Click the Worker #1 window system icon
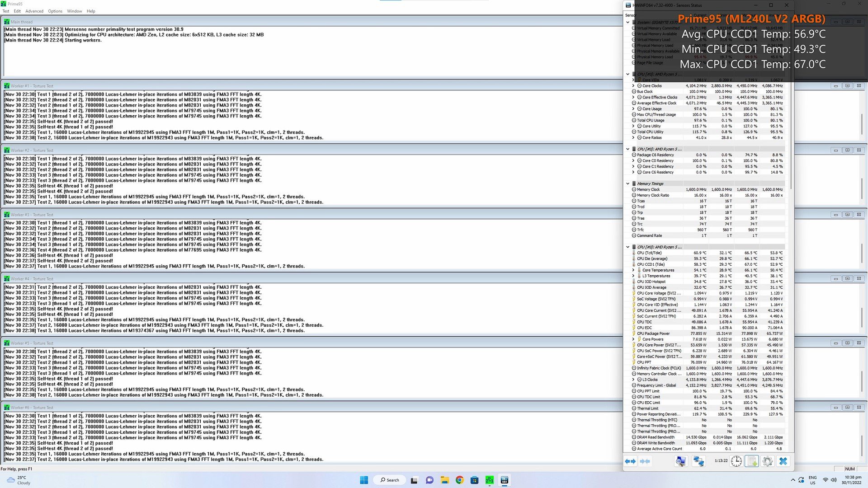This screenshot has width=868, height=488. click(x=7, y=86)
